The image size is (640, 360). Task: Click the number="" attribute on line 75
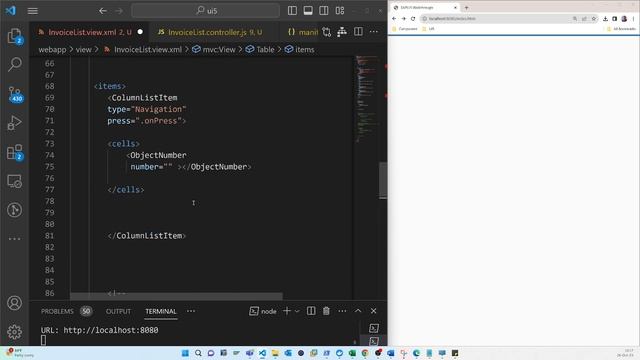pos(151,167)
